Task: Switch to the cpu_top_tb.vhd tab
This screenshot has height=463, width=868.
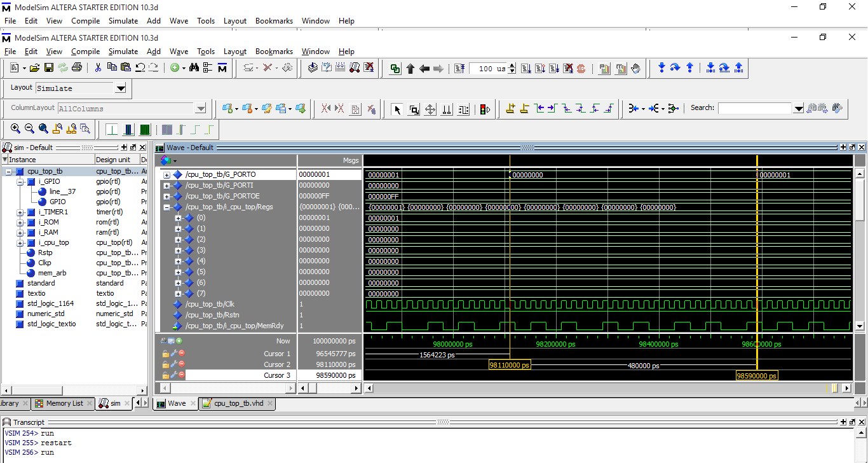Action: pos(238,403)
